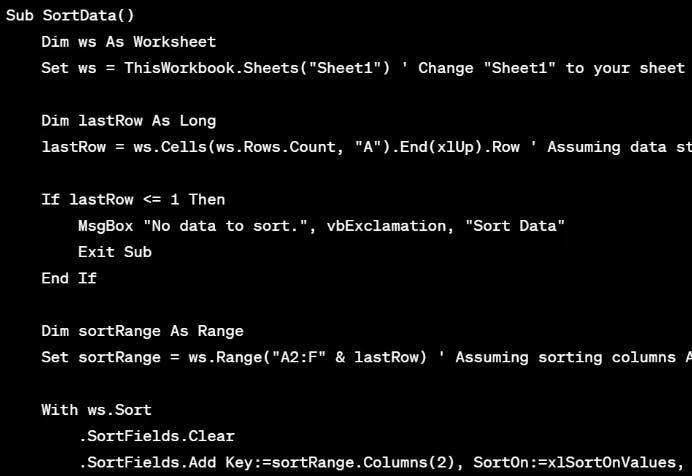692x476 pixels.
Task: Click the 'Exit Sub' statement
Action: coord(115,252)
